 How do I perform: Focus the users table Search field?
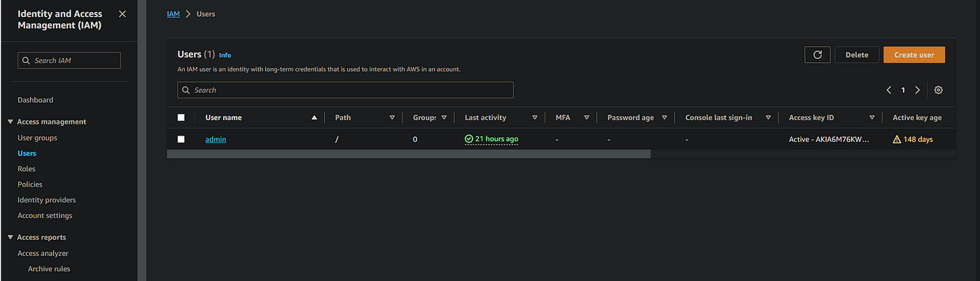tap(345, 90)
